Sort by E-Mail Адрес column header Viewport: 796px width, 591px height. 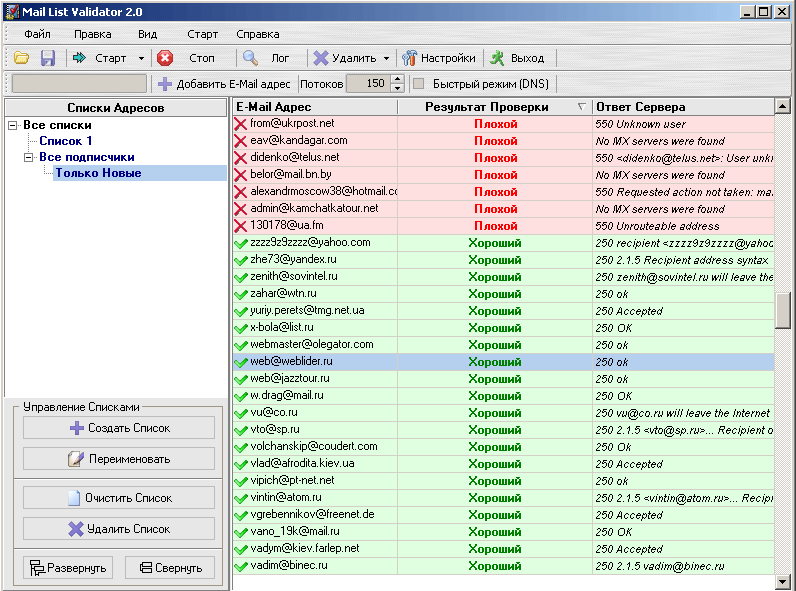point(315,107)
